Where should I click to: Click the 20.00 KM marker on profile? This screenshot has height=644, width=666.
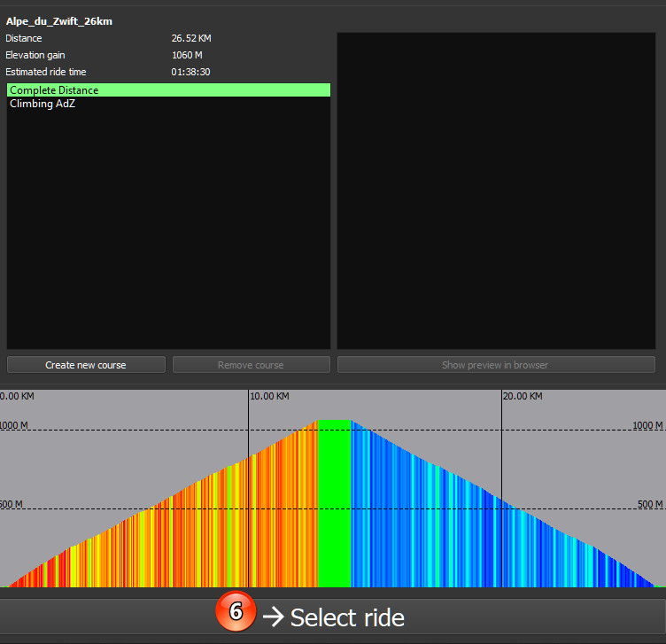pyautogui.click(x=523, y=396)
